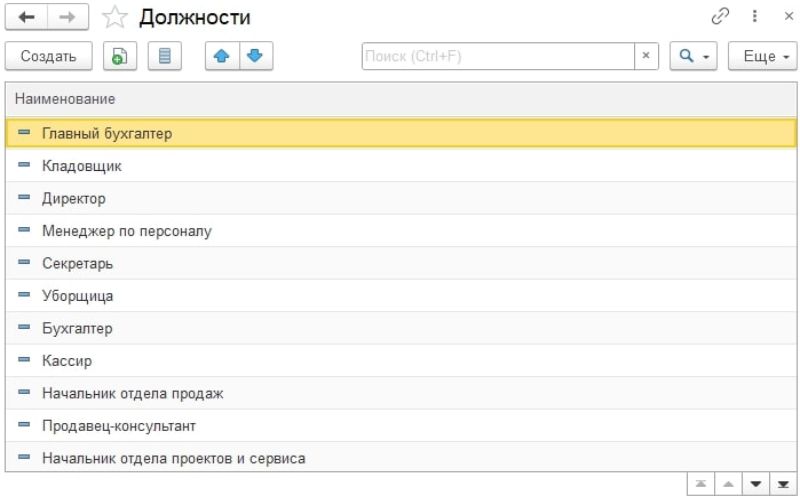The height and width of the screenshot is (500, 800).
Task: Go one page up in the list
Action: (729, 484)
